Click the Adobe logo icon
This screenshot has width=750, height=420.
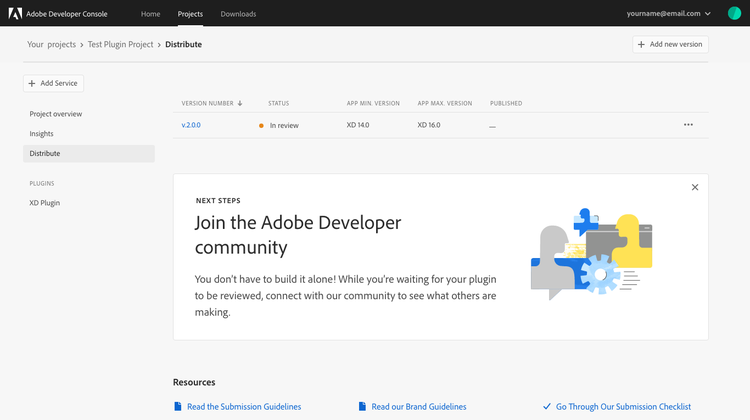tap(15, 13)
